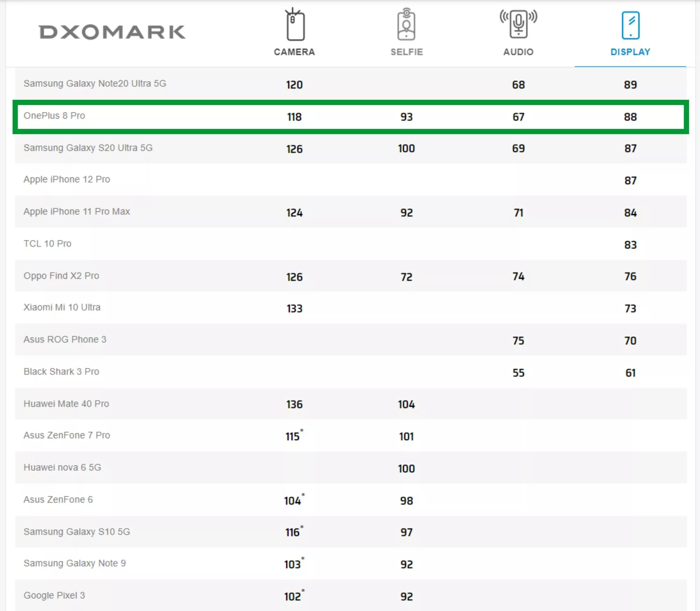Screen dimensions: 700x611
Task: Open Apple iPhone 12 Pro entry
Action: click(67, 180)
